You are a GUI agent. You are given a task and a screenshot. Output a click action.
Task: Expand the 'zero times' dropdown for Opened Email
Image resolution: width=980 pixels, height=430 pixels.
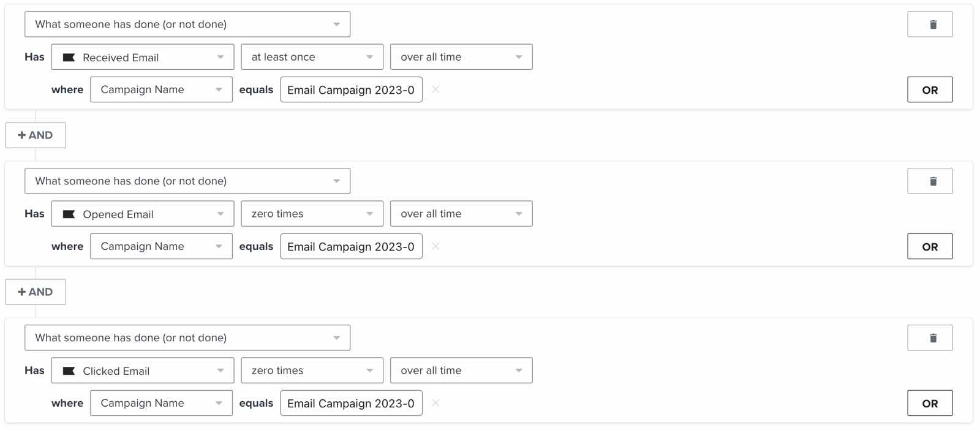(312, 214)
